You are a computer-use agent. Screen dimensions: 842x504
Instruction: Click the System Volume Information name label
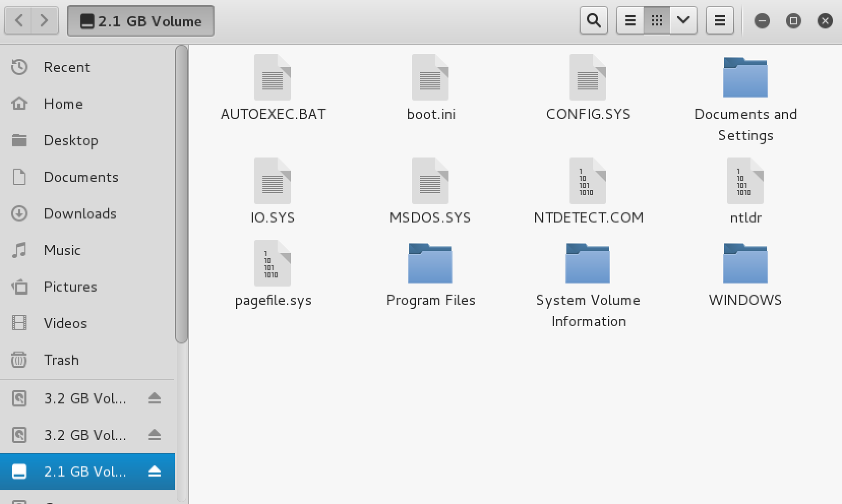(x=588, y=310)
